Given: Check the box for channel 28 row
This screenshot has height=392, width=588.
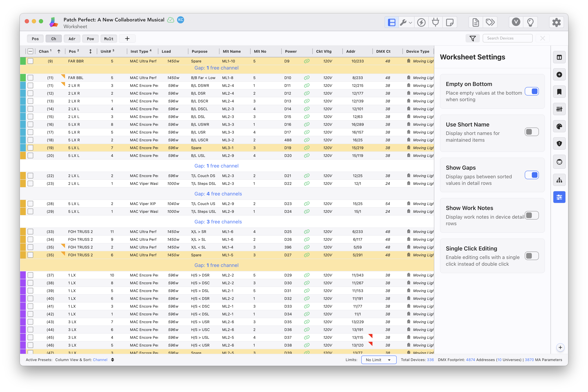Looking at the screenshot, I should click(x=30, y=203).
